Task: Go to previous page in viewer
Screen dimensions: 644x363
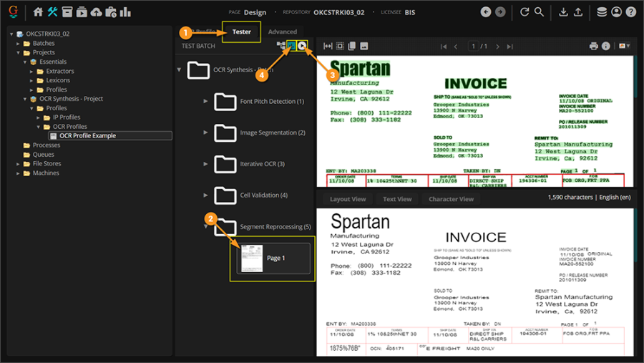Action: [456, 47]
